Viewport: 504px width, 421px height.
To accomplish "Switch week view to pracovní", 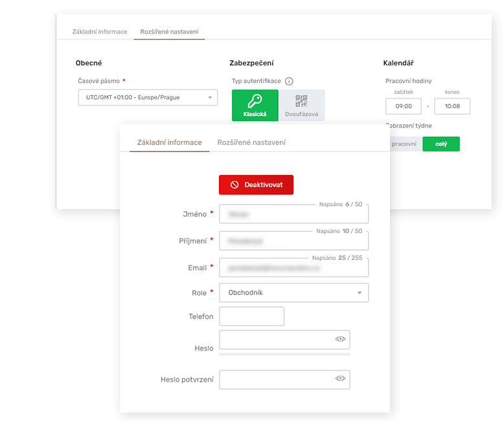I will pos(404,144).
